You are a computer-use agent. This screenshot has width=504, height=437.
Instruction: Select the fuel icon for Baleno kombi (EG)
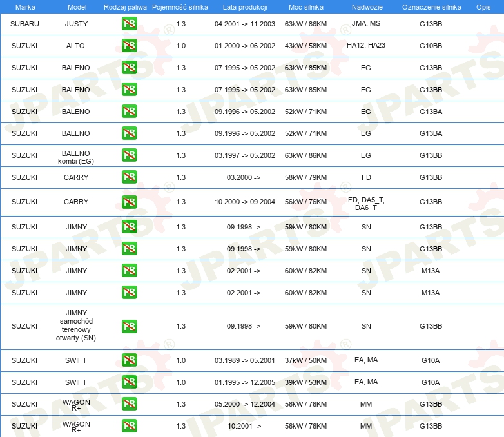[x=129, y=155]
